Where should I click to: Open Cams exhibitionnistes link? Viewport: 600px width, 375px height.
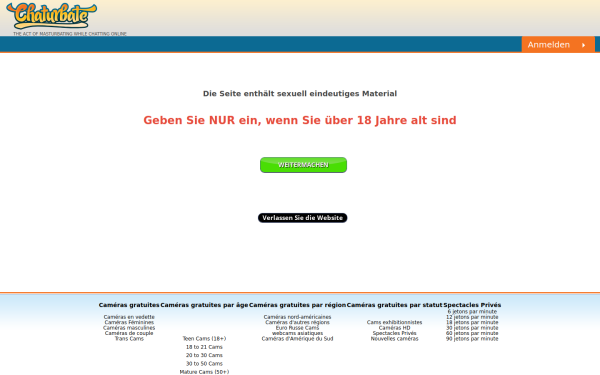pos(394,322)
